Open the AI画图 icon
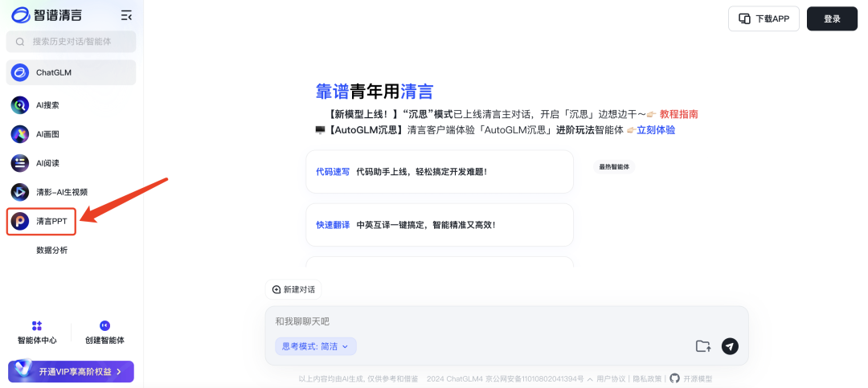 click(20, 134)
